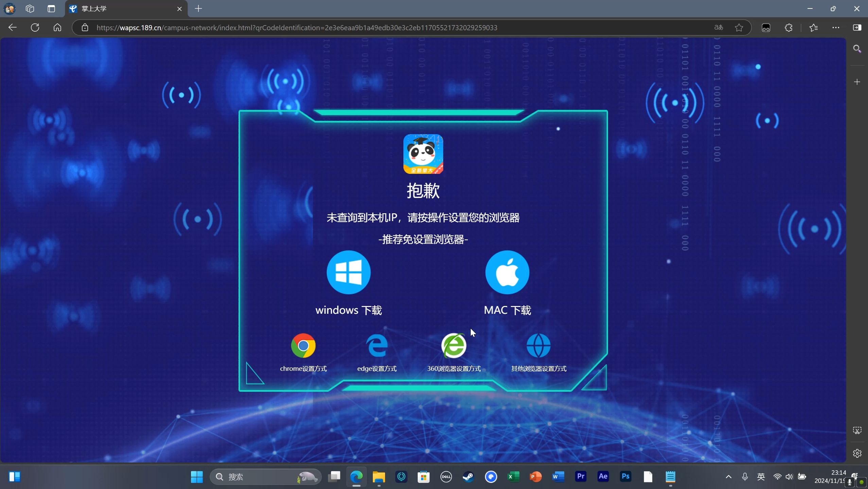This screenshot has width=868, height=489.
Task: Click the Windows download icon
Action: (x=348, y=272)
